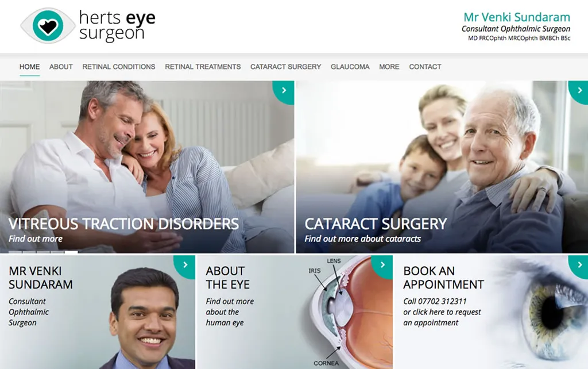Image resolution: width=588 pixels, height=369 pixels.
Task: Open the Glaucoma nav item
Action: pyautogui.click(x=350, y=67)
